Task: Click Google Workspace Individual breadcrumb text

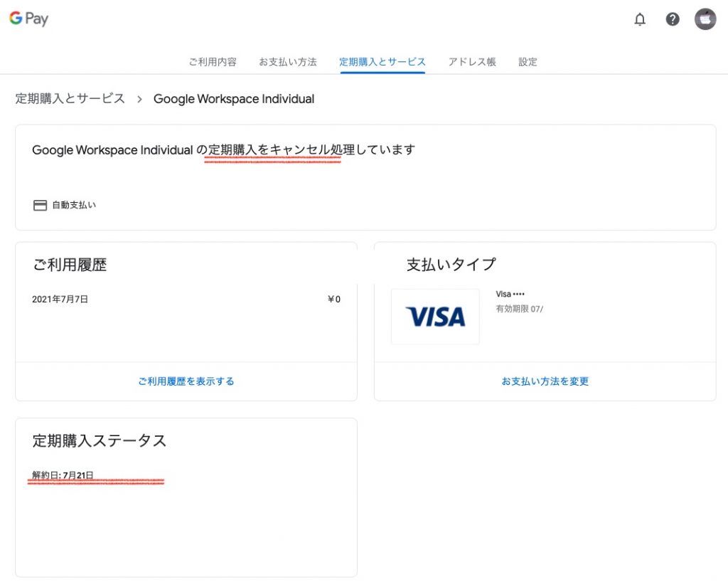Action: pos(233,99)
